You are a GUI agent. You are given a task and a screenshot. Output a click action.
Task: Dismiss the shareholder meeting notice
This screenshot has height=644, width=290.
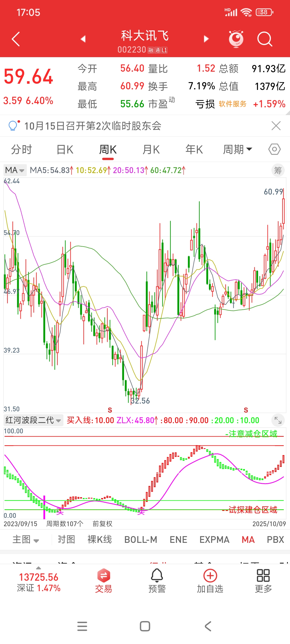pyautogui.click(x=276, y=126)
